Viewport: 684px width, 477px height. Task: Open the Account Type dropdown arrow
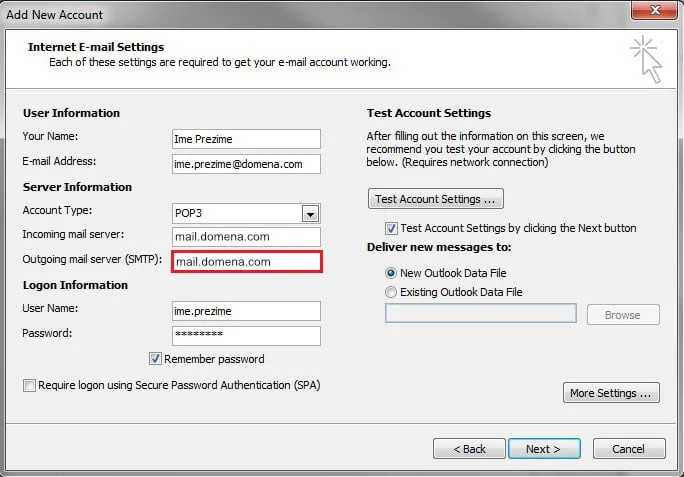[x=310, y=214]
